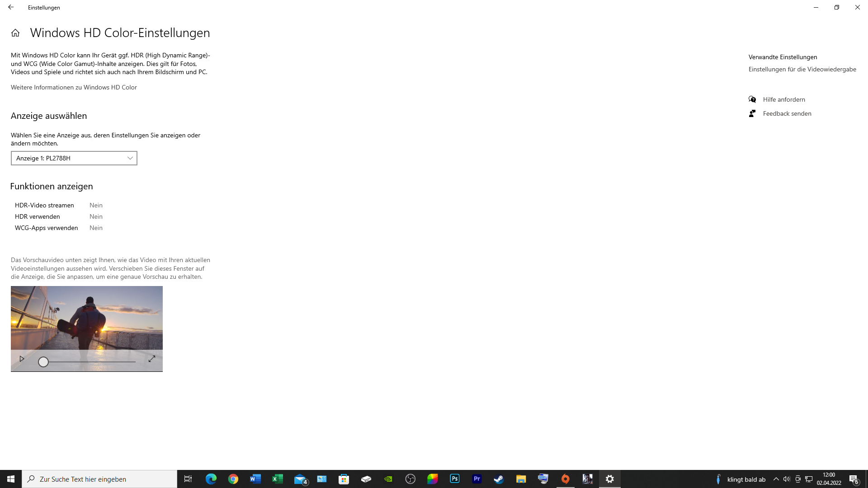Image resolution: width=868 pixels, height=488 pixels.
Task: Open the volume control in system tray
Action: coord(787,479)
